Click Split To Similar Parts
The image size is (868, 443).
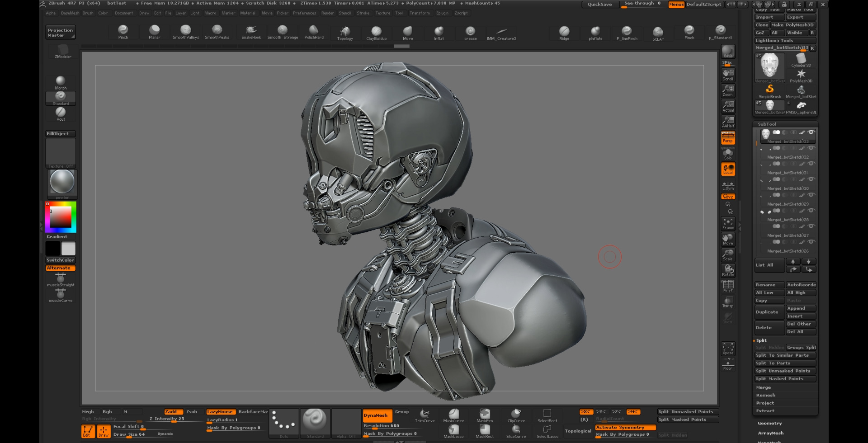pyautogui.click(x=785, y=355)
